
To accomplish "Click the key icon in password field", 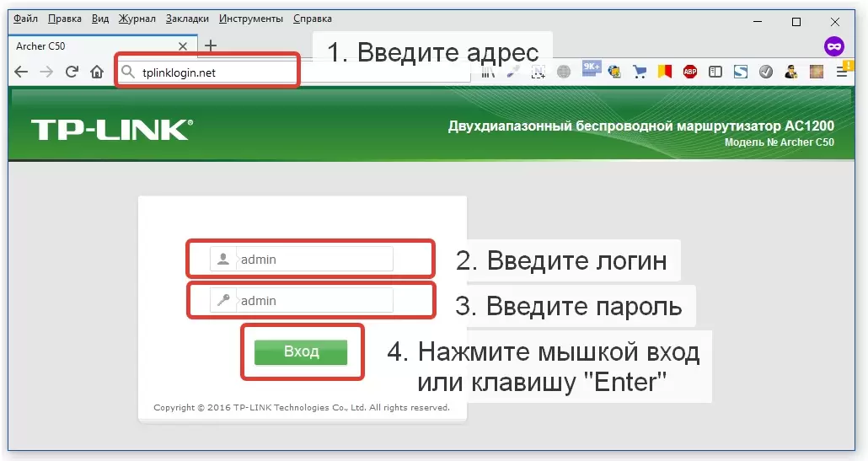I will coord(223,301).
